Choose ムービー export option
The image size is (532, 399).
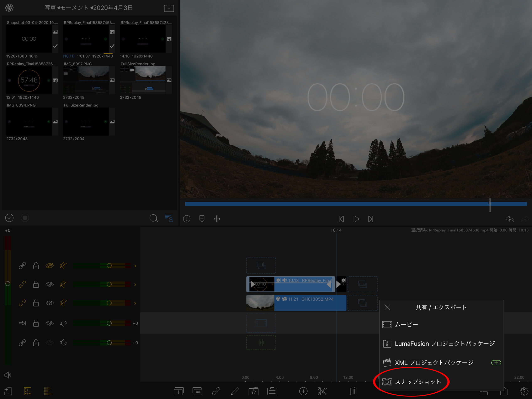pyautogui.click(x=442, y=325)
